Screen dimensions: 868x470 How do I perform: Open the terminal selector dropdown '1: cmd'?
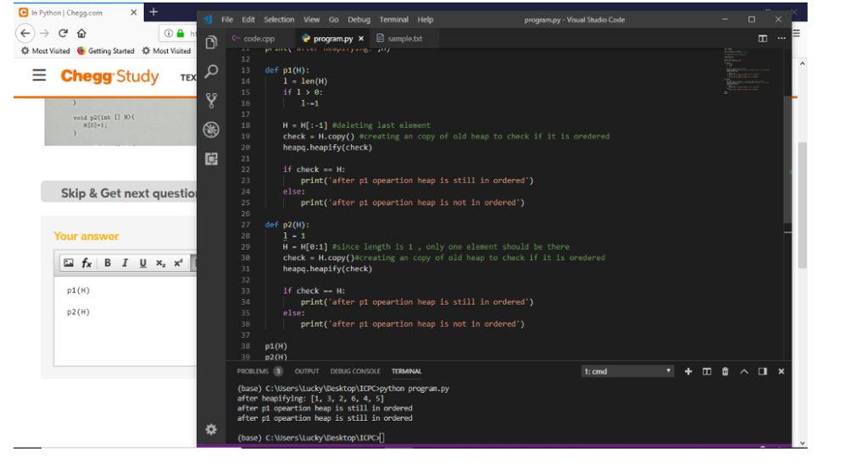(x=627, y=372)
